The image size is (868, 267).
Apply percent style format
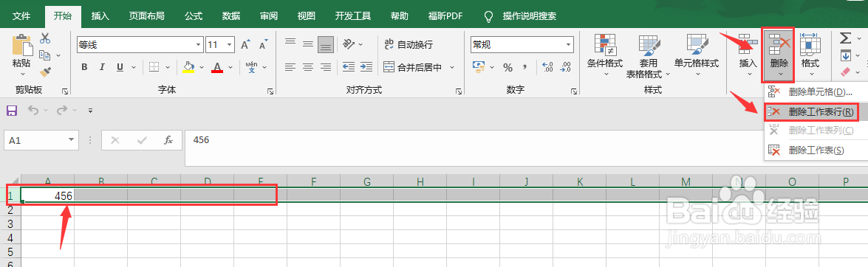click(508, 67)
